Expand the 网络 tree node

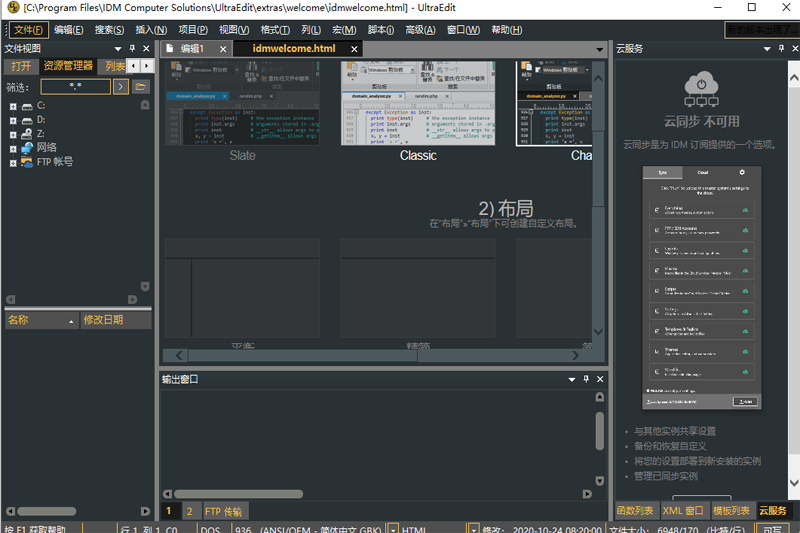click(x=13, y=148)
